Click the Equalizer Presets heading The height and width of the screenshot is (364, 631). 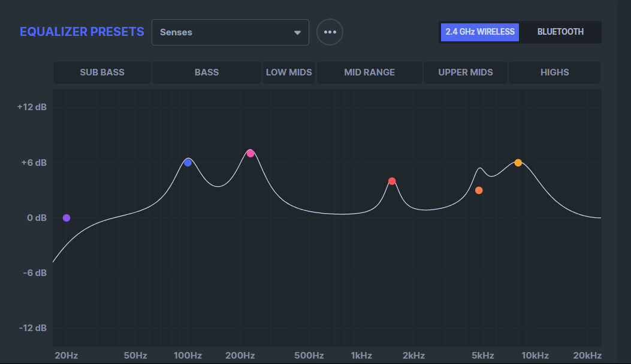pos(82,32)
